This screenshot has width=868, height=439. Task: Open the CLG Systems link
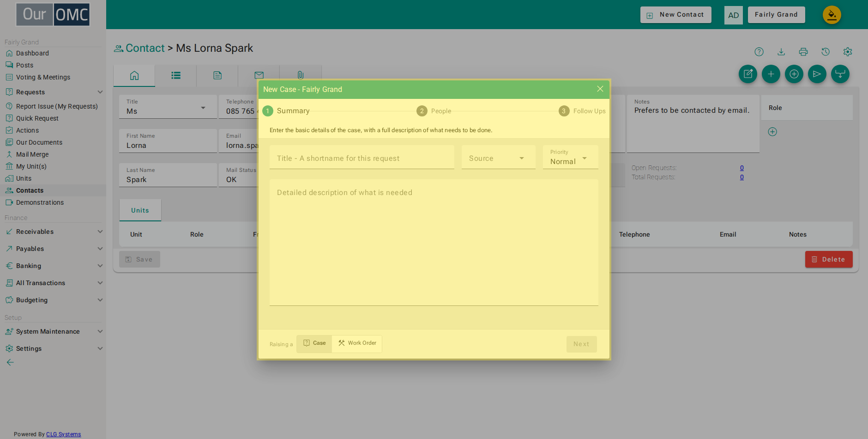(x=64, y=434)
